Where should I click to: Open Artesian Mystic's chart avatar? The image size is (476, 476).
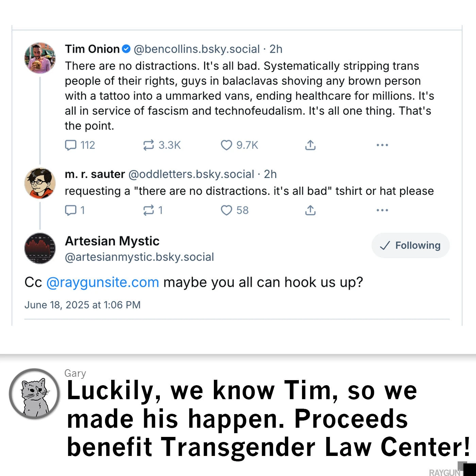[40, 248]
